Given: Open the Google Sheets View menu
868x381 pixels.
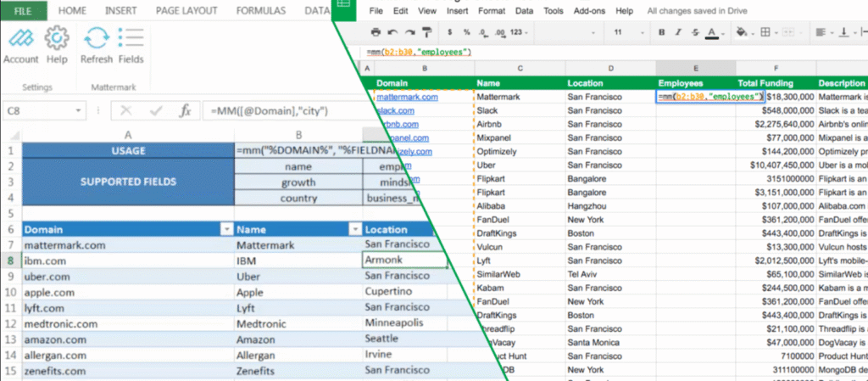Looking at the screenshot, I should (x=427, y=11).
